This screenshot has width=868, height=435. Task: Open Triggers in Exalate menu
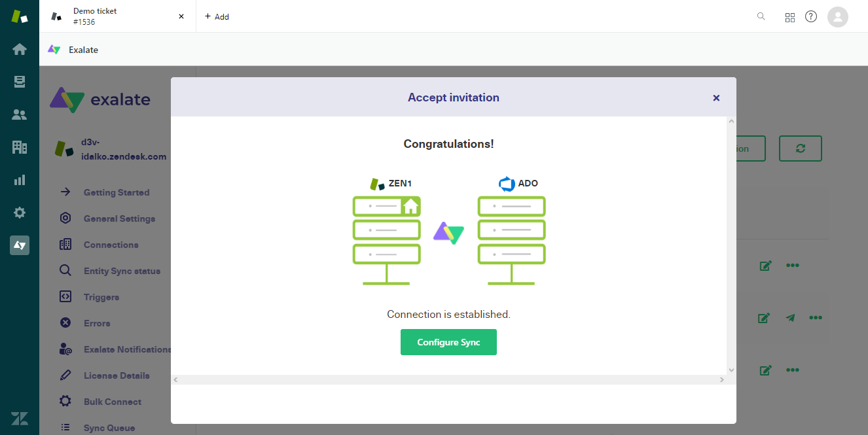click(101, 297)
